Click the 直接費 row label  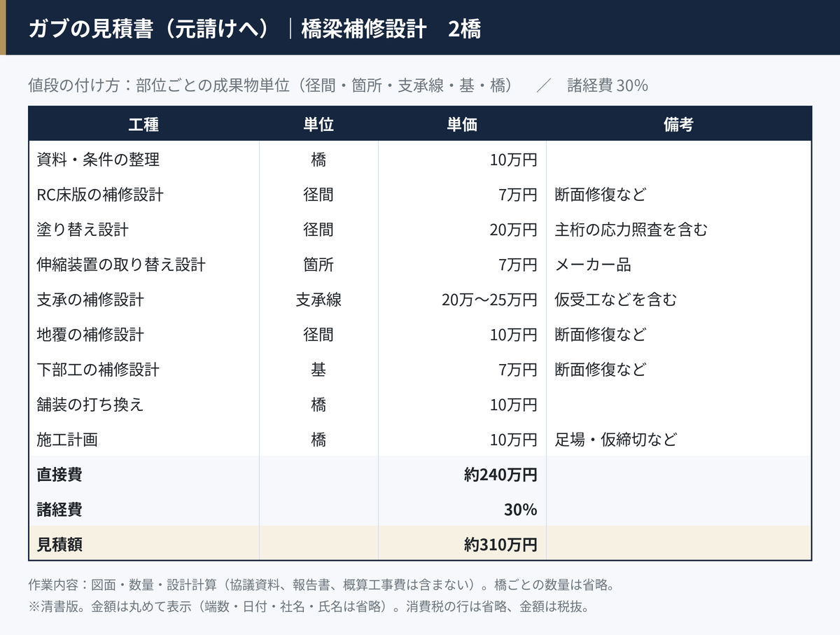pyautogui.click(x=59, y=475)
